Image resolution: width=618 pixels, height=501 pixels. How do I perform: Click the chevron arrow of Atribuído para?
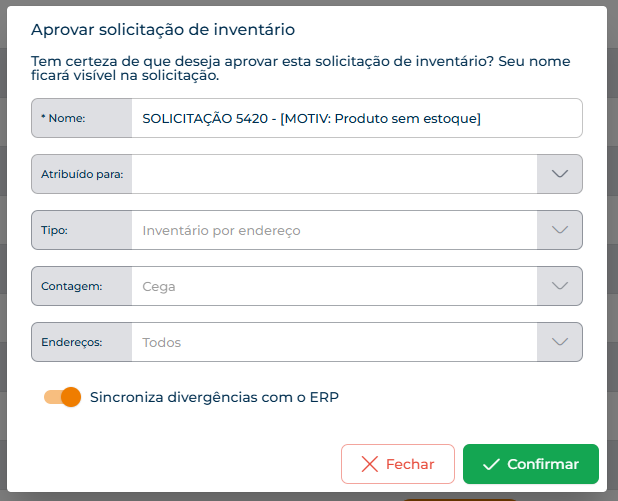[559, 174]
